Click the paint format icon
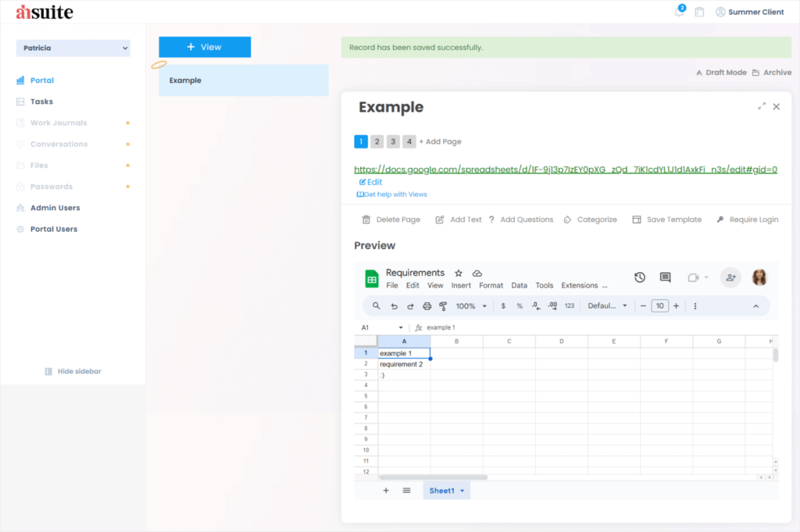800x532 pixels. pos(443,306)
